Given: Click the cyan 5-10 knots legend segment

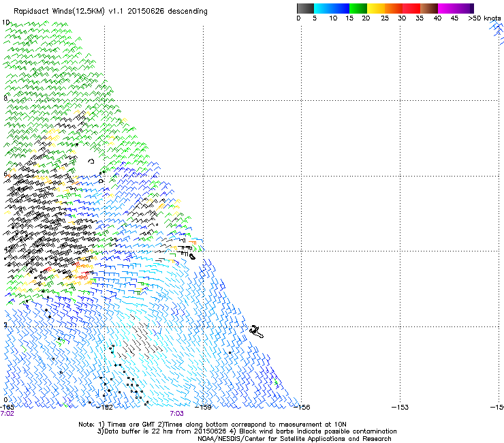Looking at the screenshot, I should [323, 8].
